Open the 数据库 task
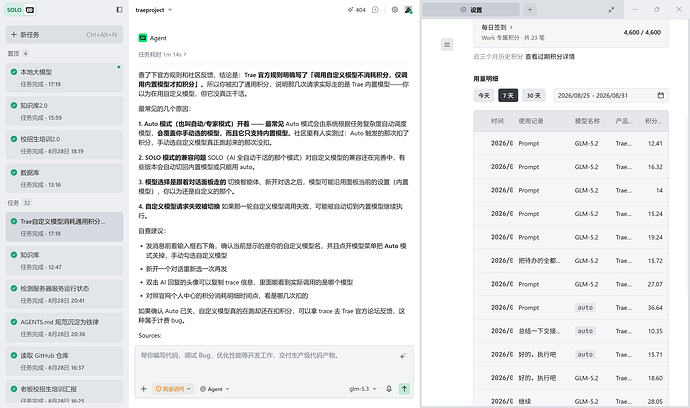 pos(64,178)
